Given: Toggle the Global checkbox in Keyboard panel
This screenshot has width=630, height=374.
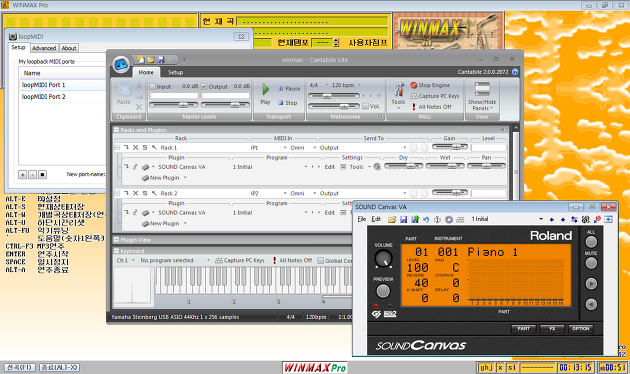Looking at the screenshot, I should (x=320, y=260).
